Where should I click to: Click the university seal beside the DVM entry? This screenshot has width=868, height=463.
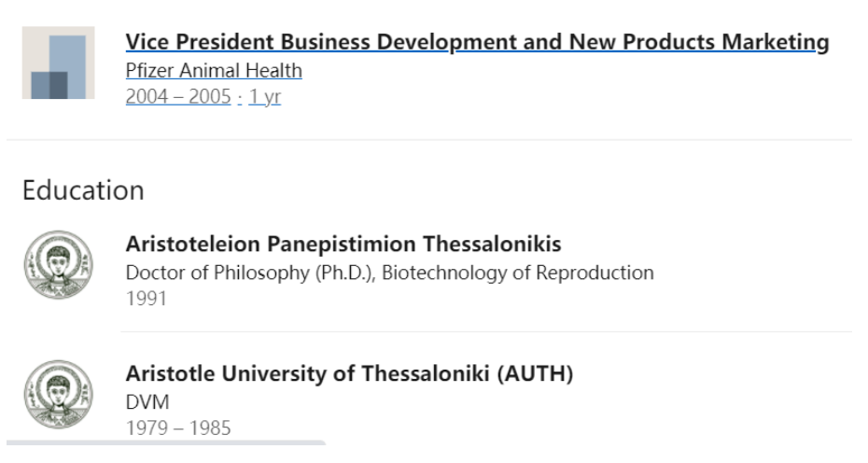pos(58,394)
